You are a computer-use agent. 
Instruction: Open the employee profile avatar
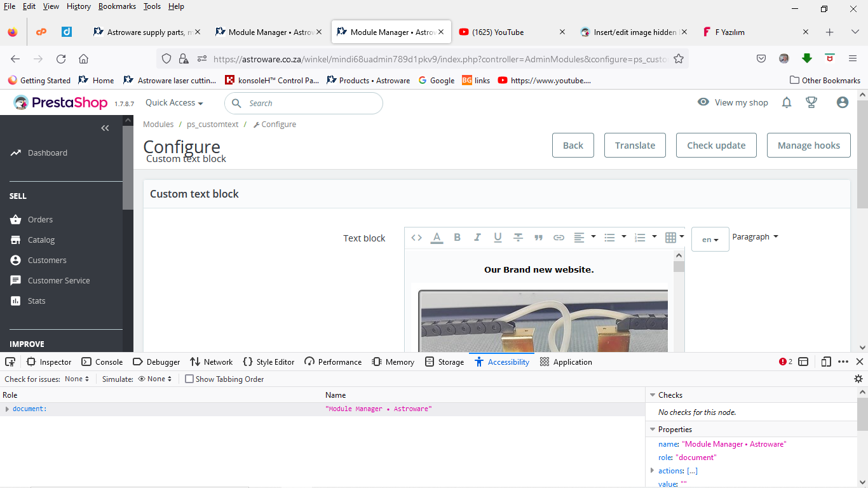[843, 102]
